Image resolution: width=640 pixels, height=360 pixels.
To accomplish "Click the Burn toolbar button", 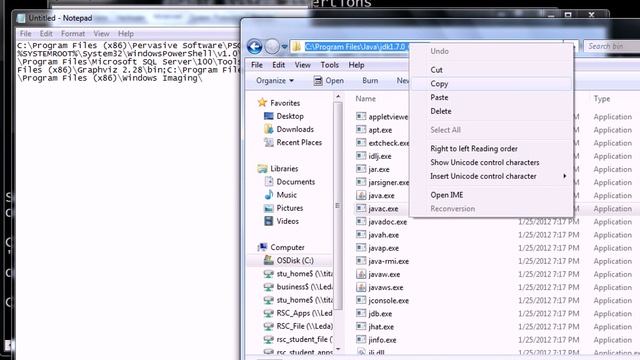I will (x=370, y=81).
